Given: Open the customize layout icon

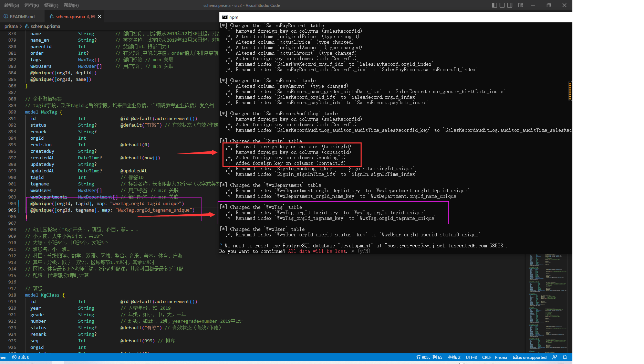Looking at the screenshot, I should (520, 5).
